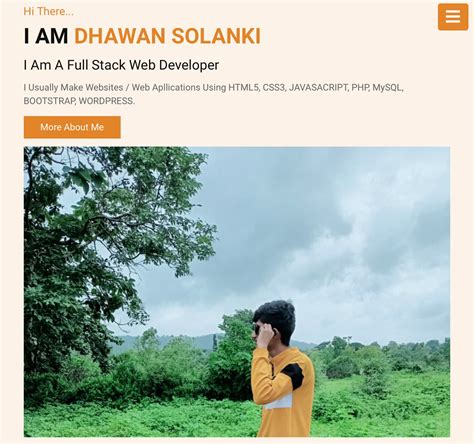This screenshot has width=474, height=444.
Task: Click the word WORDPRESS in the description
Action: 107,101
